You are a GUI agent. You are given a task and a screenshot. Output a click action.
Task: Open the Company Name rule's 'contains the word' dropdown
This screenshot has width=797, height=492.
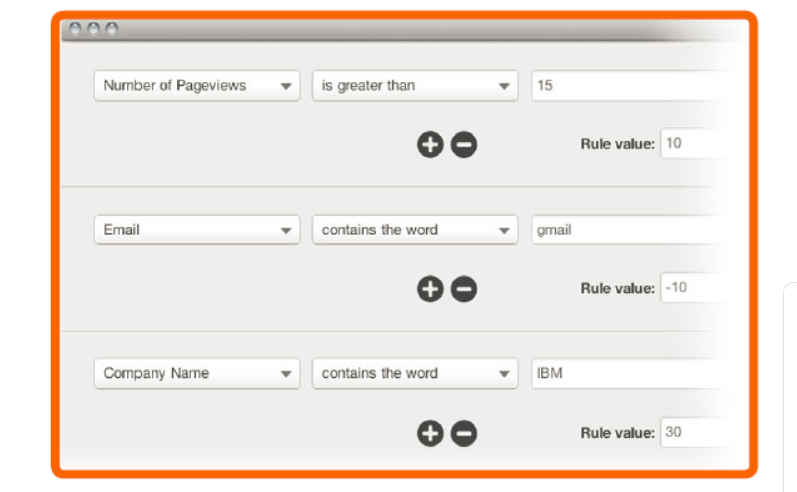click(415, 374)
